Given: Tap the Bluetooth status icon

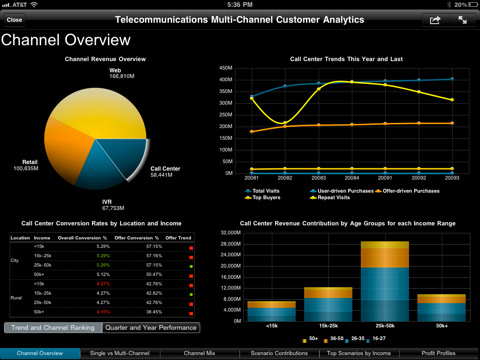Looking at the screenshot, I should tap(449, 5).
